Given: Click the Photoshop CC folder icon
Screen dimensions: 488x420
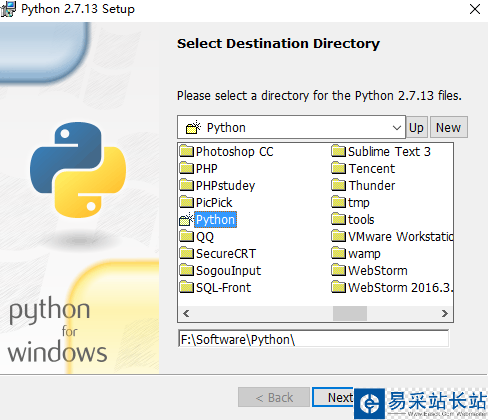Looking at the screenshot, I should pyautogui.click(x=186, y=151).
